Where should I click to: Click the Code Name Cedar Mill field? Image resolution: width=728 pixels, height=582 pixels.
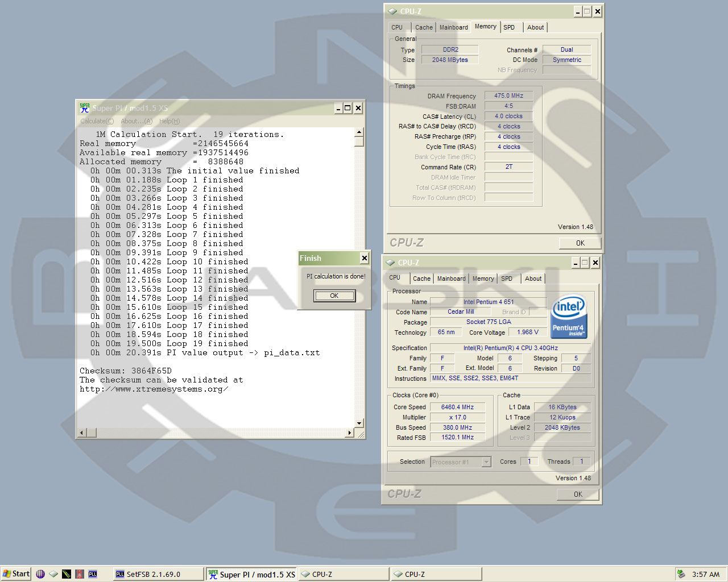(460, 311)
